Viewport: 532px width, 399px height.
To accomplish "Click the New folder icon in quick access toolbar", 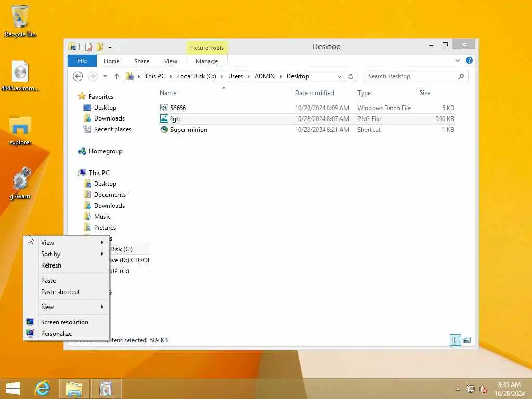I will pos(100,47).
